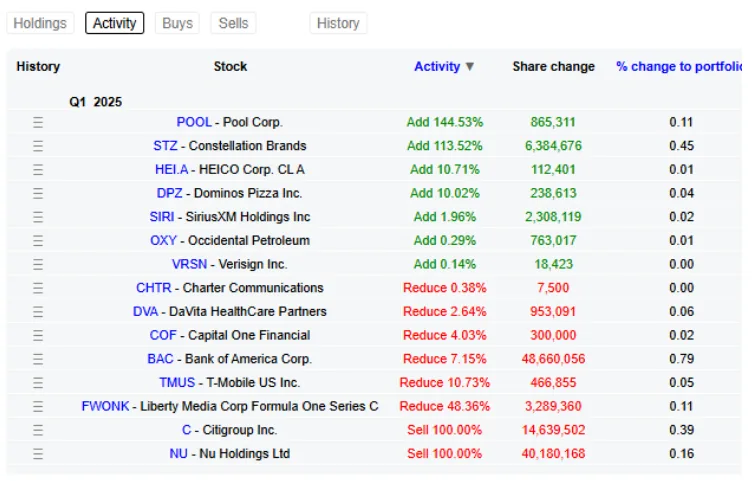Sort by % change to portfolio

679,67
